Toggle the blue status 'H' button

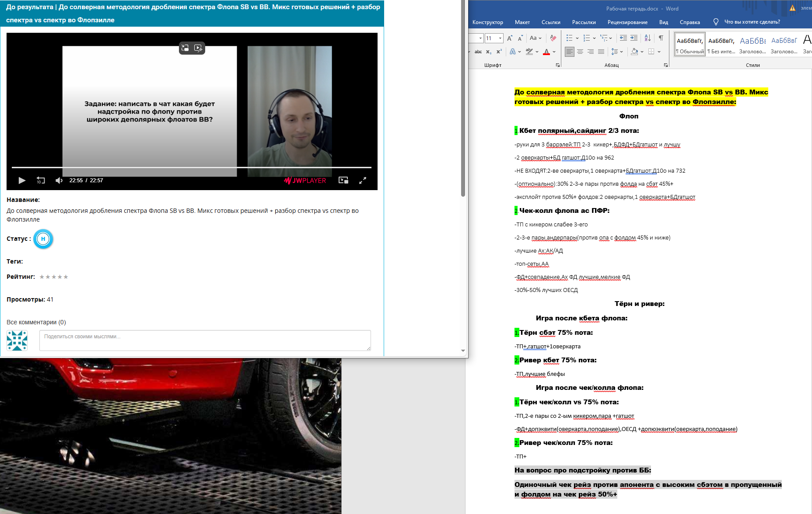click(x=43, y=239)
